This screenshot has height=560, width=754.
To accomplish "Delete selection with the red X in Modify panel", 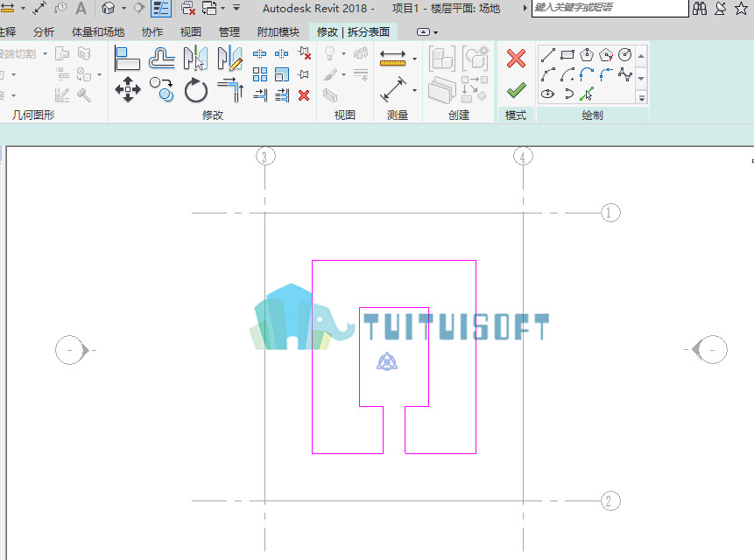I will [304, 95].
